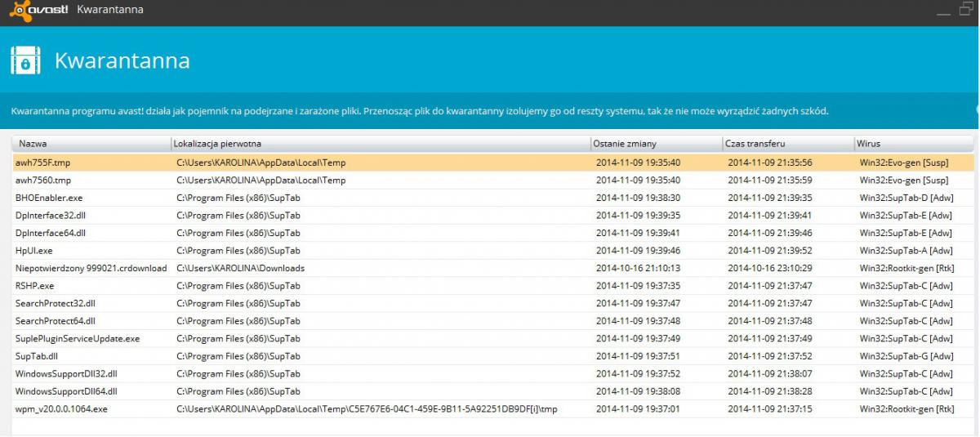
Task: Click last change 2014-11-09 19:37:51
Action: point(638,356)
